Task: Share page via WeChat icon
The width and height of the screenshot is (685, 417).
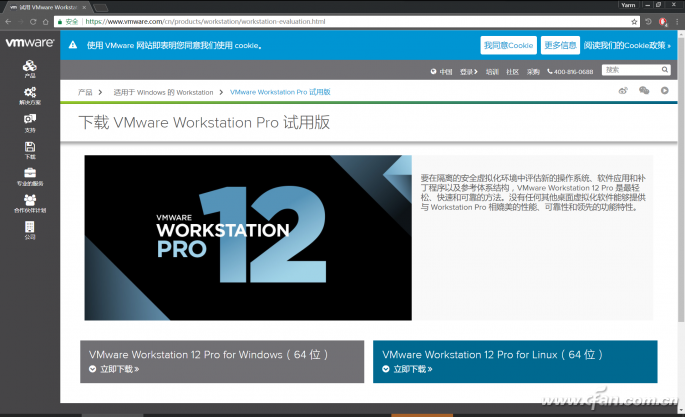Action: coord(644,90)
